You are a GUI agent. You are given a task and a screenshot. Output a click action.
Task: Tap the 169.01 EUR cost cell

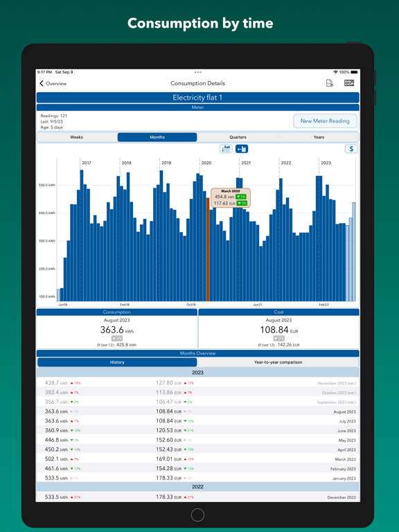click(x=168, y=459)
